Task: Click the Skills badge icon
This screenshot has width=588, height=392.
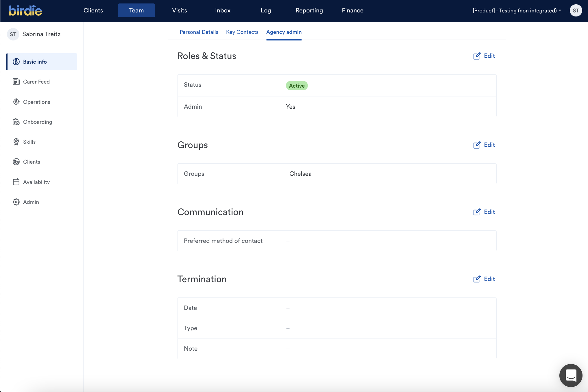Action: coord(16,142)
